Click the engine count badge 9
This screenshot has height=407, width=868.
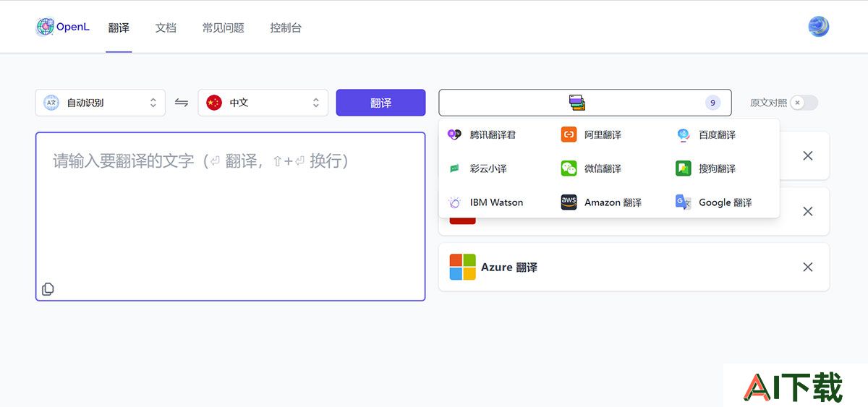(712, 103)
